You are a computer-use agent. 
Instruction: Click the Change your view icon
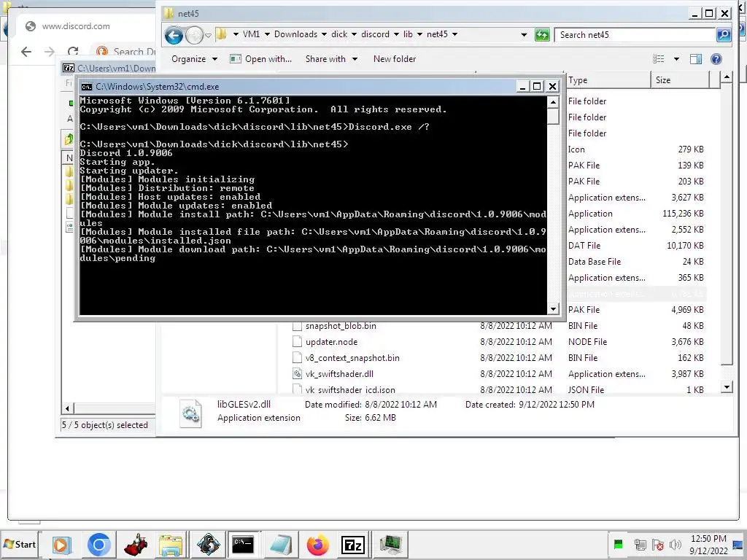[659, 59]
